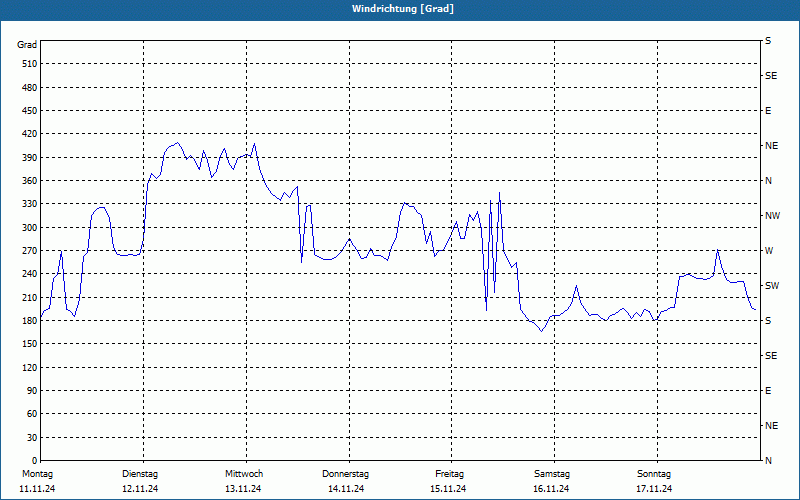Click the date "17.11.24"
Screen dimensions: 800x500
(x=654, y=489)
